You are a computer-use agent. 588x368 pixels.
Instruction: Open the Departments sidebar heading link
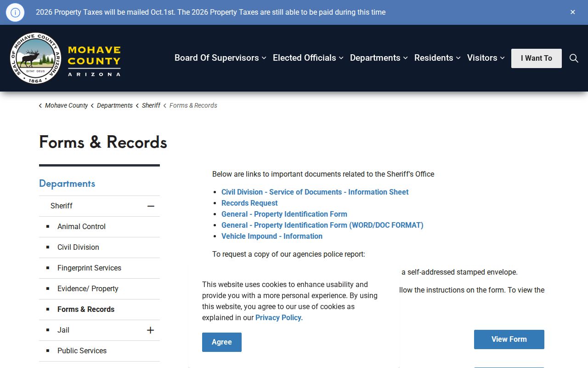[67, 184]
